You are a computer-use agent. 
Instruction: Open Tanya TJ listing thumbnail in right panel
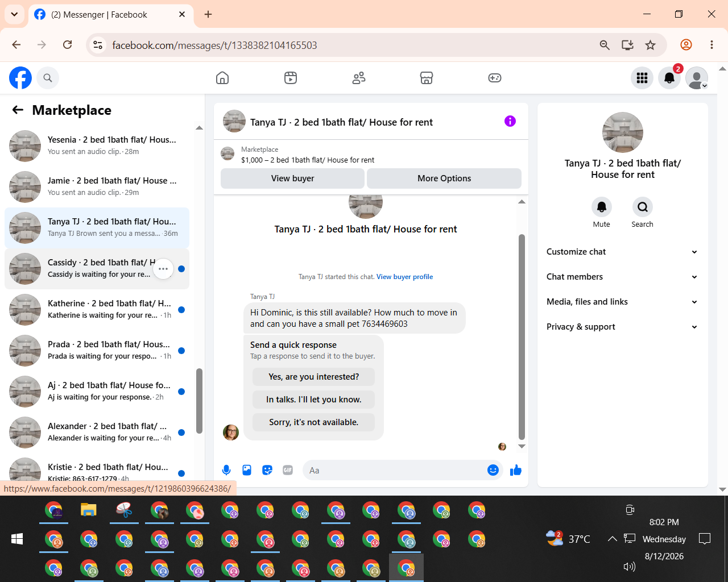tap(623, 132)
